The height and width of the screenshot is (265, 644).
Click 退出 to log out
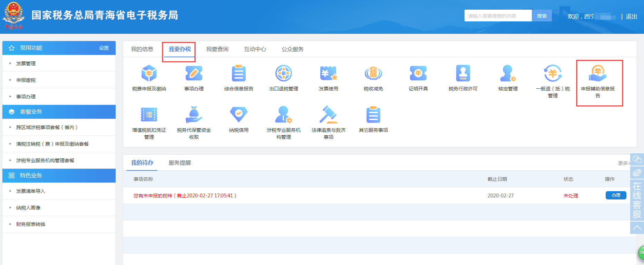(631, 16)
